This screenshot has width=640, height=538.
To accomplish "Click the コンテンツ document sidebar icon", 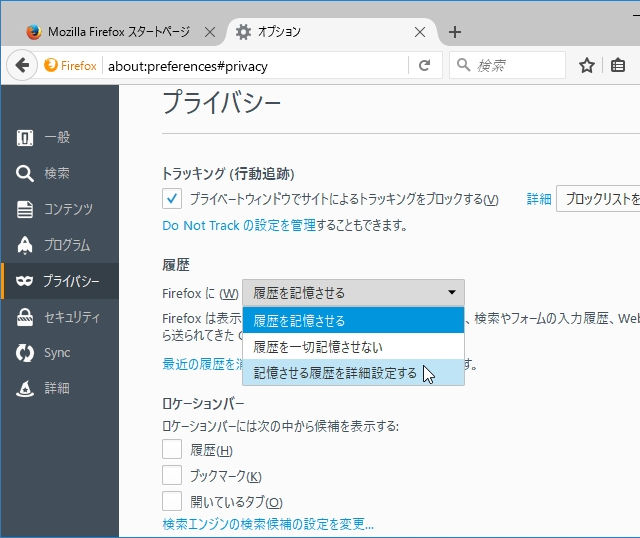I will click(x=25, y=209).
